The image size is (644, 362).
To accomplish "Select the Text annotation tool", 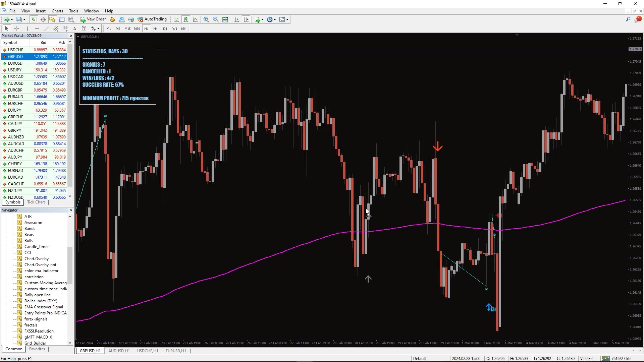I will (x=74, y=28).
